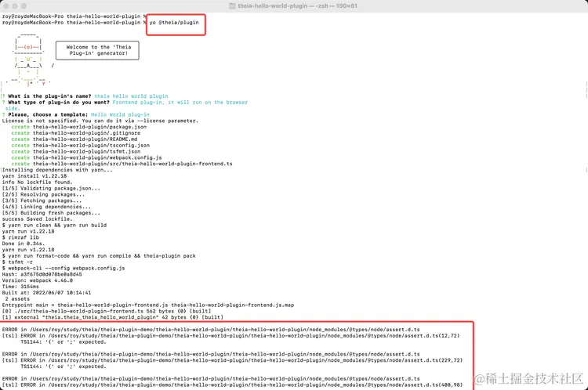This screenshot has height=390, width=588.
Task: Click the chosen template 'Hello World plug-in'
Action: pos(121,114)
